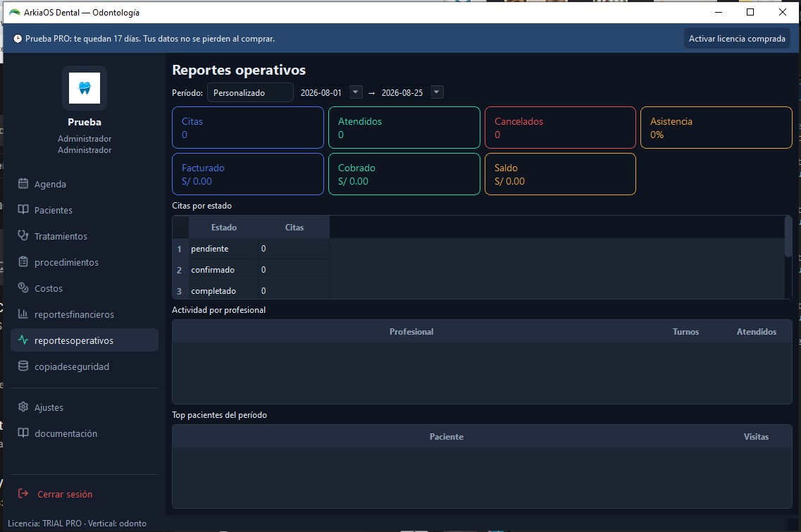Click the Visitas column header
Viewport: 801px width, 532px height.
(x=756, y=436)
